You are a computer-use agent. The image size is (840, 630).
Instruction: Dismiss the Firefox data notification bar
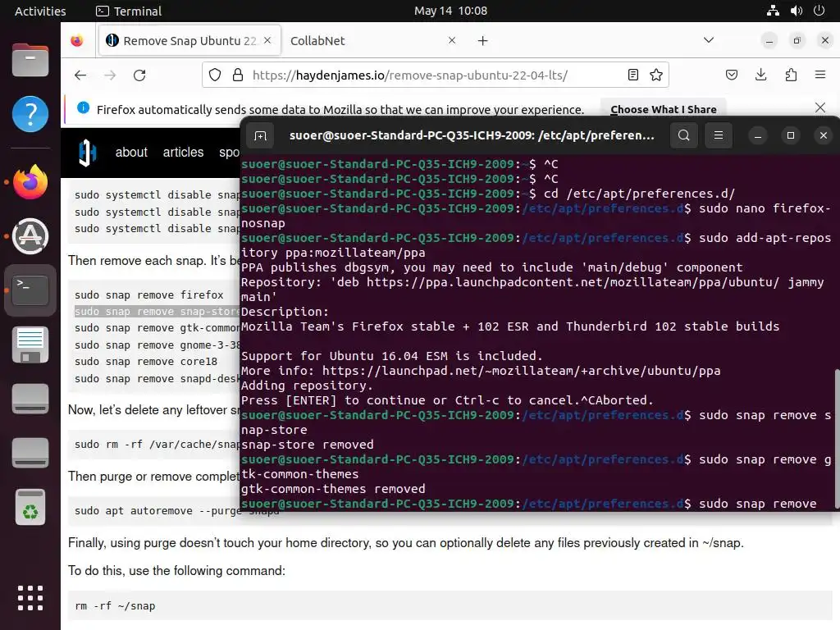(819, 107)
